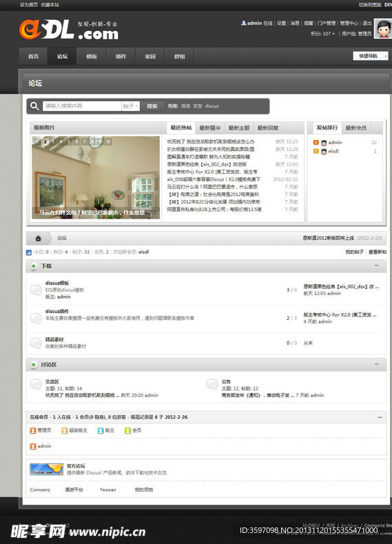
Task: Click the online user admin icon
Action: point(33,447)
